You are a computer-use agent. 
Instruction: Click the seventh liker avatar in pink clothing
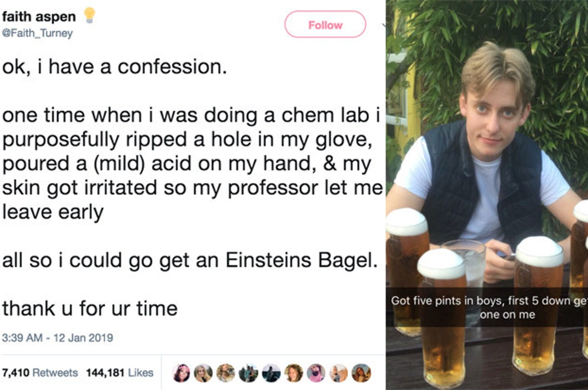point(316,373)
